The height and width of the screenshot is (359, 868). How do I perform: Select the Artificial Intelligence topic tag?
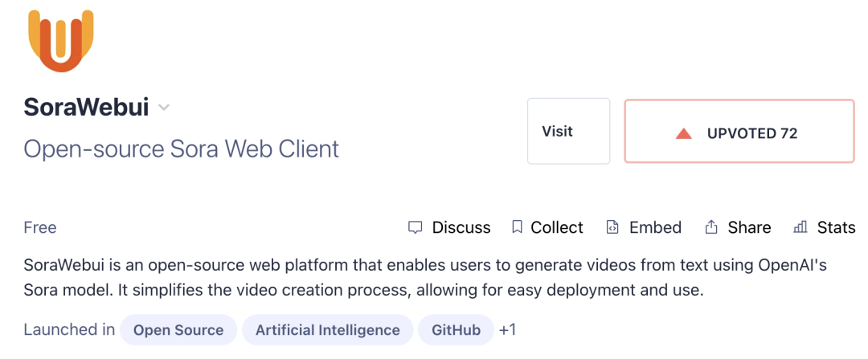point(327,330)
